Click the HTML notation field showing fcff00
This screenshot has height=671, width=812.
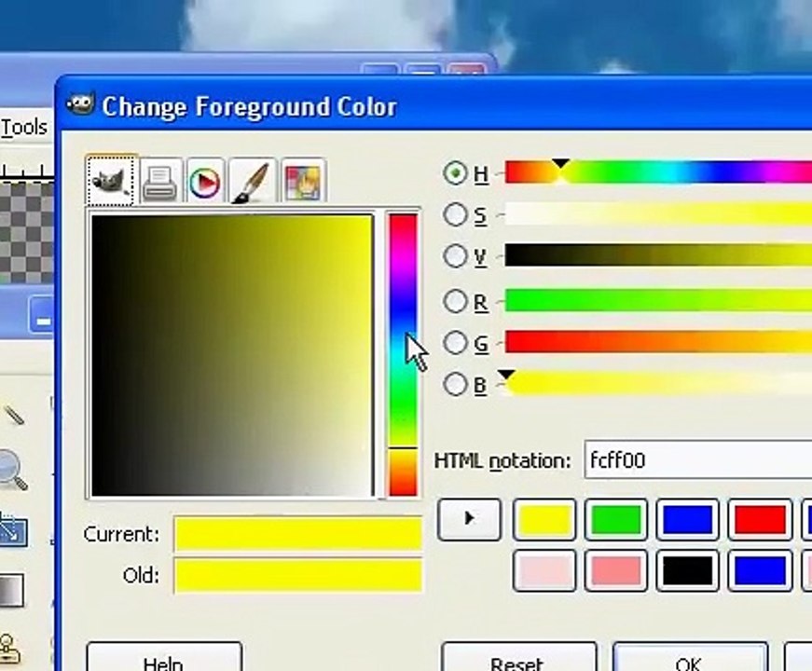(x=698, y=459)
